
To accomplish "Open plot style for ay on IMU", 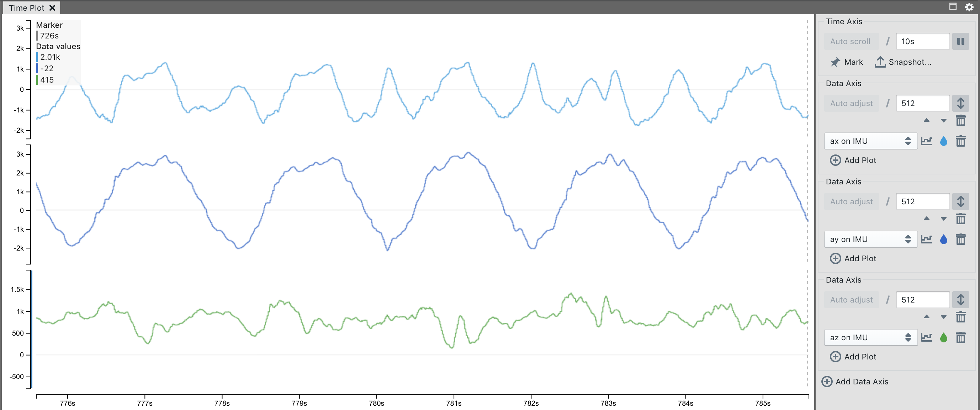I will click(926, 240).
